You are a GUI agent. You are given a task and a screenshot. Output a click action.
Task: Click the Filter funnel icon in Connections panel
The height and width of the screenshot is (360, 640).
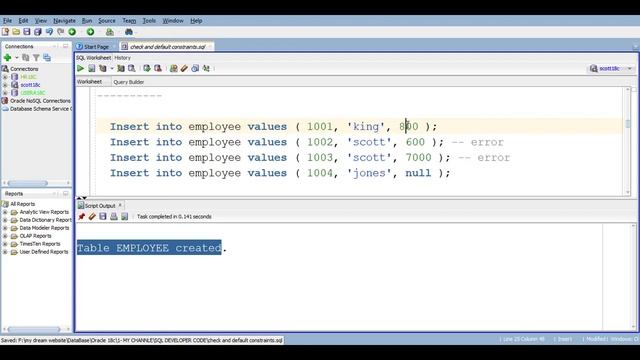click(x=36, y=58)
